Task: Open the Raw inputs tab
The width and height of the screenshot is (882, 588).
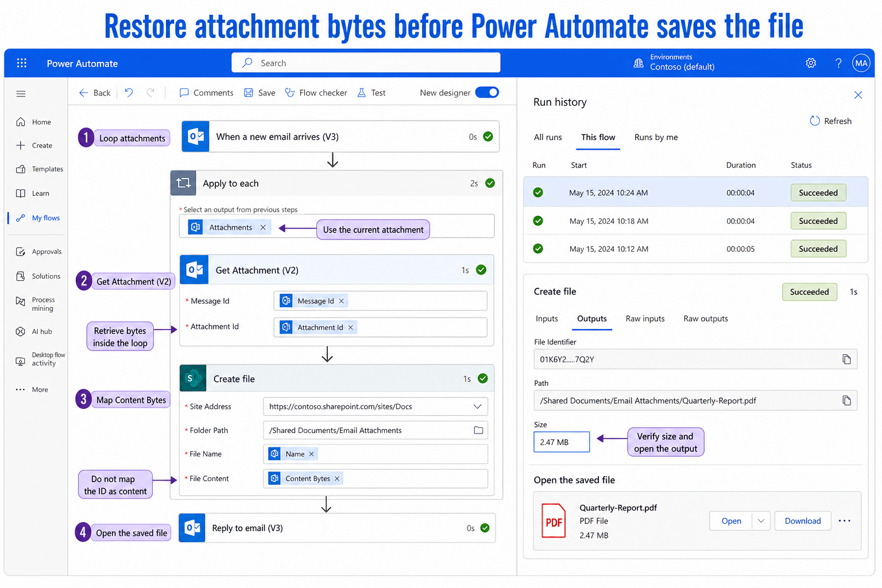Action: coord(645,319)
